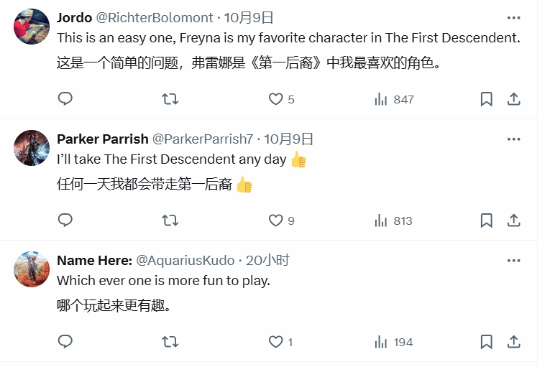Reply to AquariusKudo's tweet
Screen dimensions: 550x367
[65, 342]
